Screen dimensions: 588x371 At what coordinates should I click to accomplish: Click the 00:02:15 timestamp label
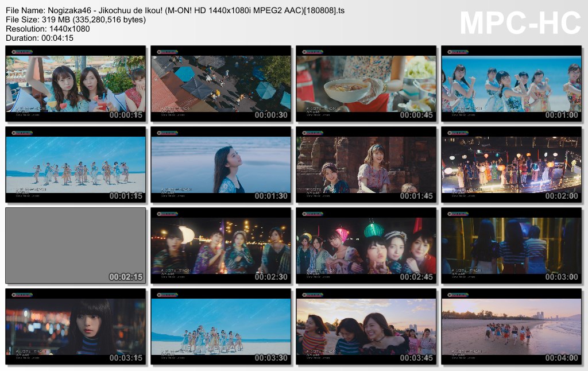(126, 277)
